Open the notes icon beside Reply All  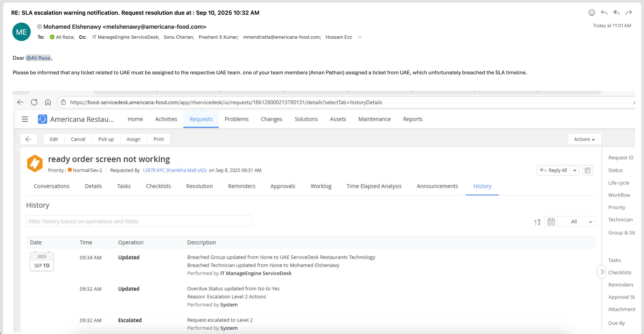(x=587, y=170)
